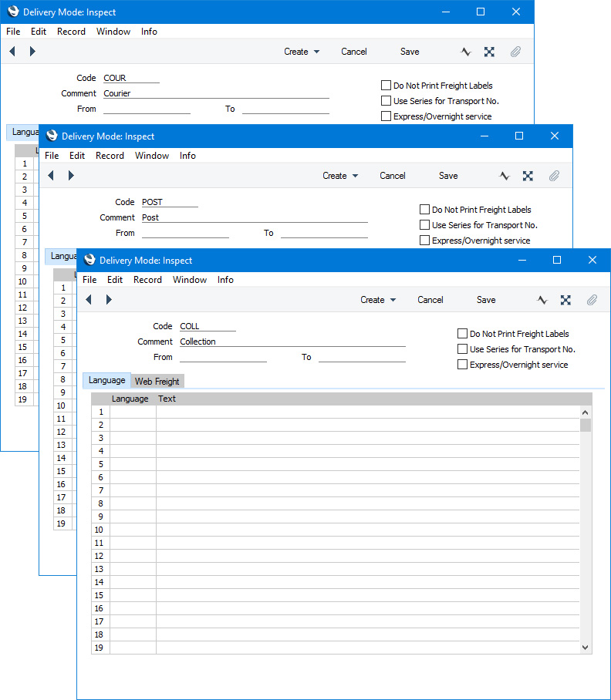Click Cancel in COUR window
611x700 pixels.
[354, 52]
